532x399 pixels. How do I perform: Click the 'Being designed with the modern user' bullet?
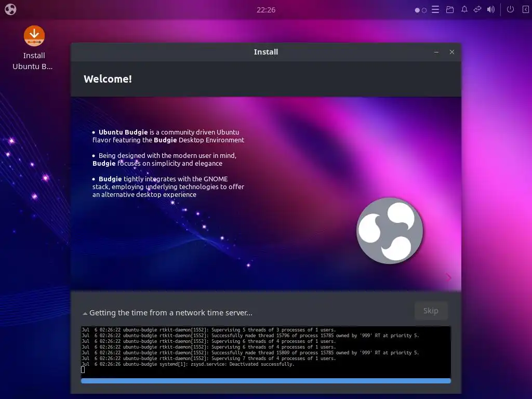point(164,159)
